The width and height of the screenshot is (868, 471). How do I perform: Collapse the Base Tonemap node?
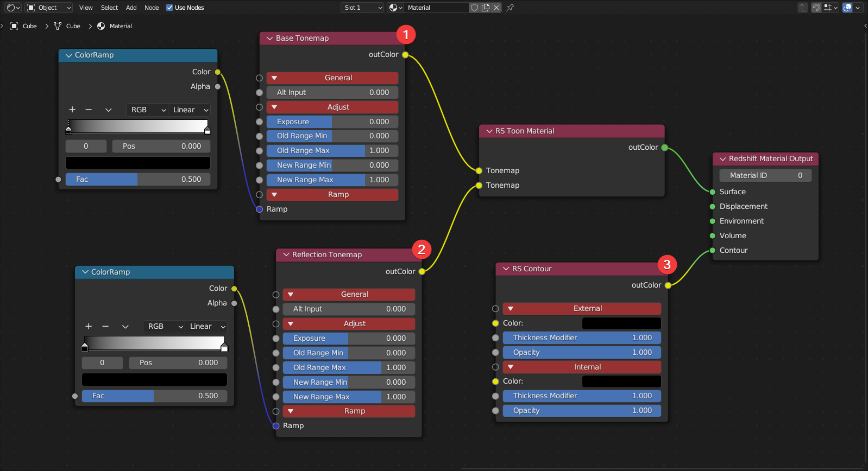point(269,39)
